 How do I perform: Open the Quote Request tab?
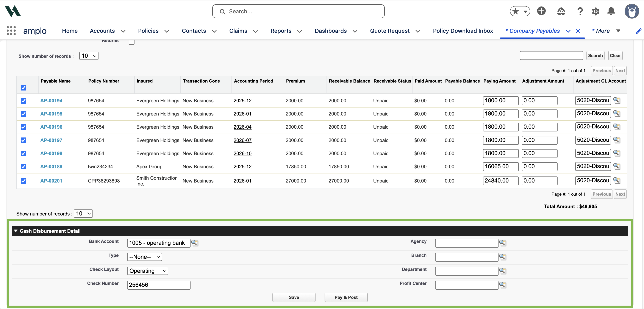point(390,31)
